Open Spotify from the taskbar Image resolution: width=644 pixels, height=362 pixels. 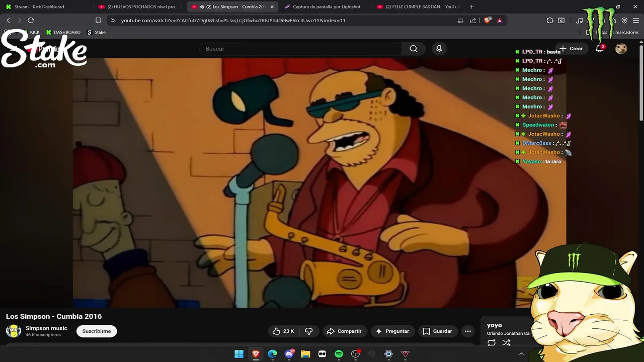coord(339,354)
